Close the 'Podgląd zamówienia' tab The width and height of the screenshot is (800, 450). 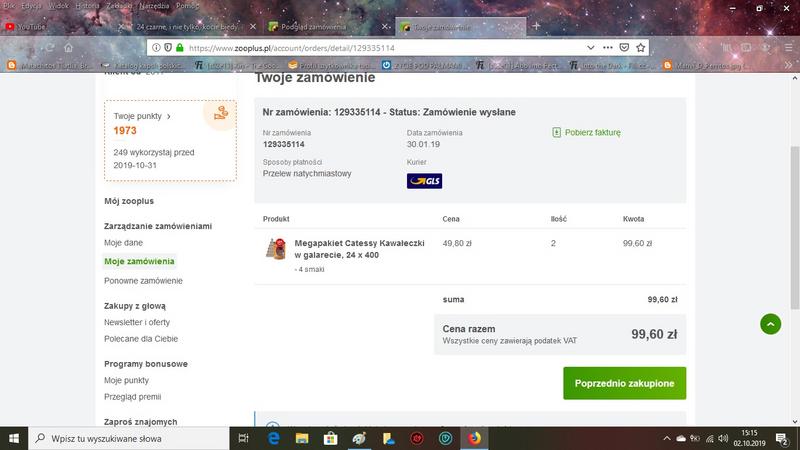click(385, 27)
